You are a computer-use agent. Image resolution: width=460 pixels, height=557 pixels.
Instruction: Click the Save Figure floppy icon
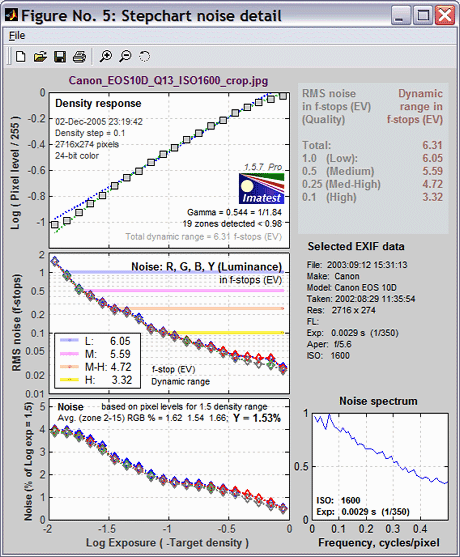click(60, 56)
